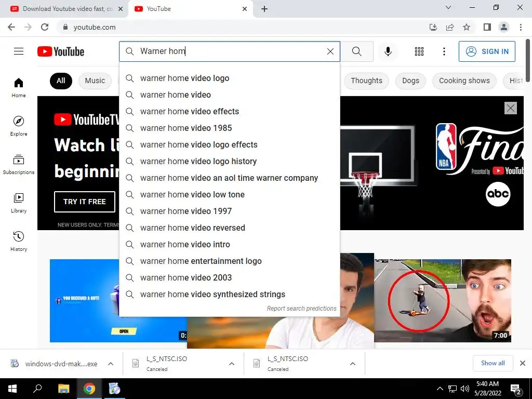
Task: Open History in the sidebar
Action: 19,241
